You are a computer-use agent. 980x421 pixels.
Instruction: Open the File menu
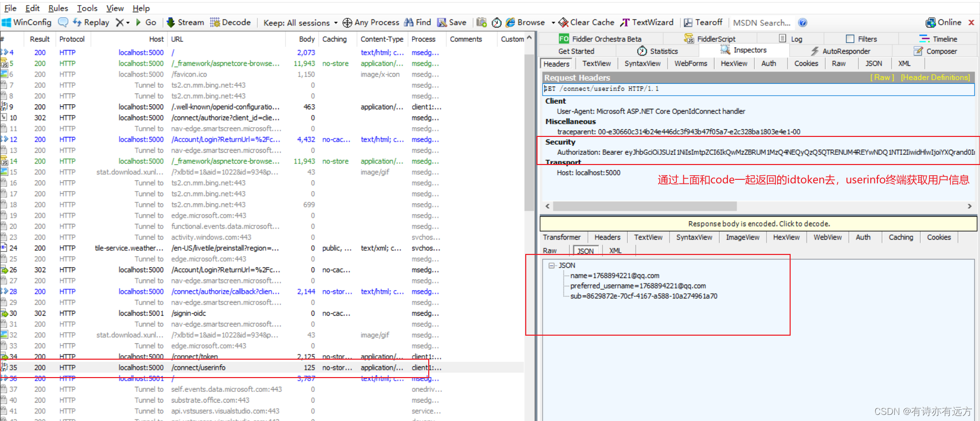tap(10, 8)
